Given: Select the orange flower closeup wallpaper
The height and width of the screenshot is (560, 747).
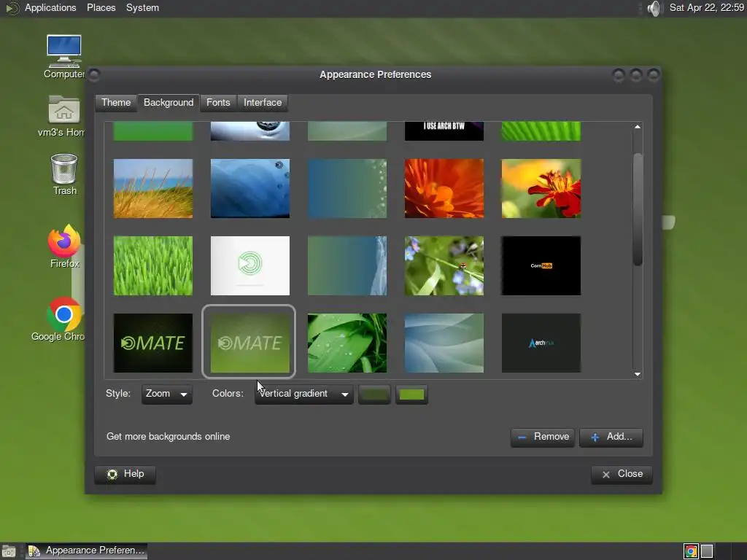Looking at the screenshot, I should click(444, 189).
